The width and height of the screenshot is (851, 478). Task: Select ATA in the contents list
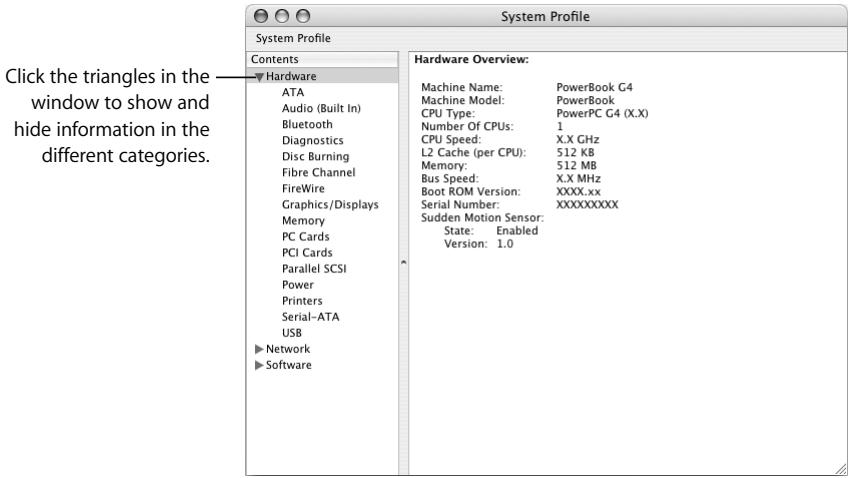293,92
